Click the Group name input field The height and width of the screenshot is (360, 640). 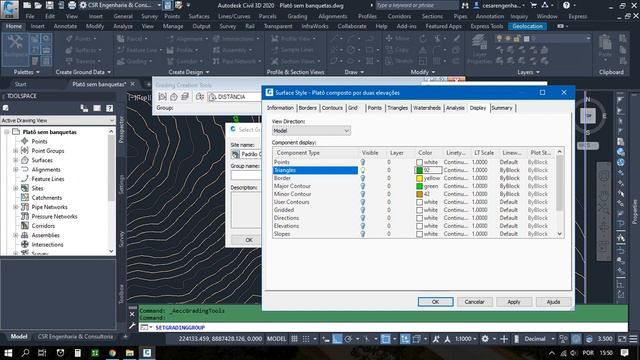(246, 175)
